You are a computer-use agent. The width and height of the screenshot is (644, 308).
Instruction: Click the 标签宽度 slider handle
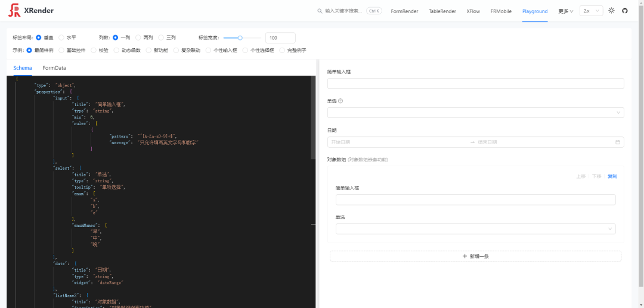coord(240,38)
